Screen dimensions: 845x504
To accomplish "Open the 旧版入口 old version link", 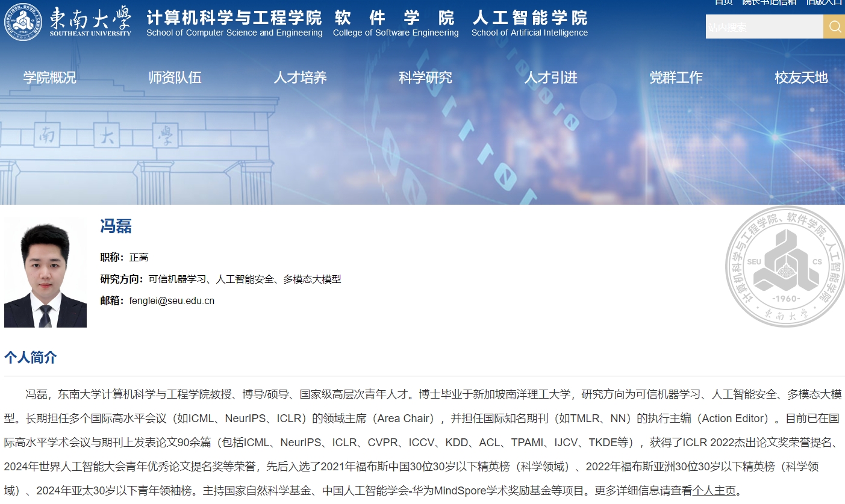I will pyautogui.click(x=825, y=2).
